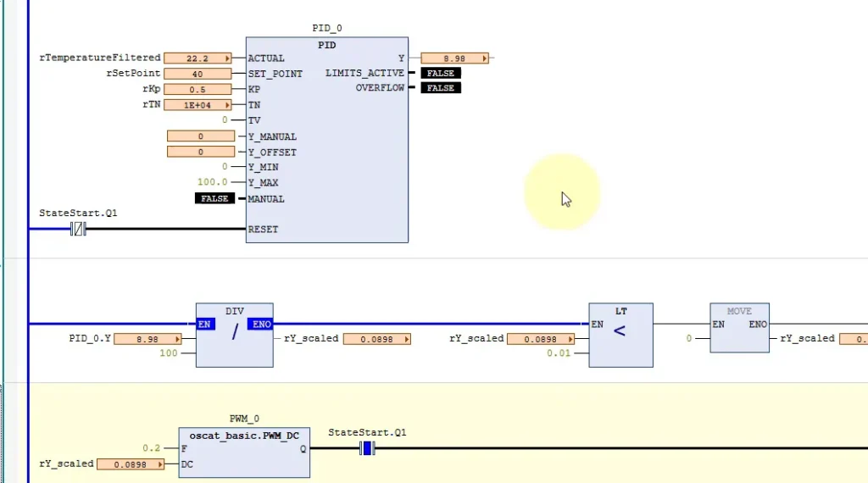The height and width of the screenshot is (483, 868).
Task: Click the MANUAL input FALSE value
Action: (214, 198)
